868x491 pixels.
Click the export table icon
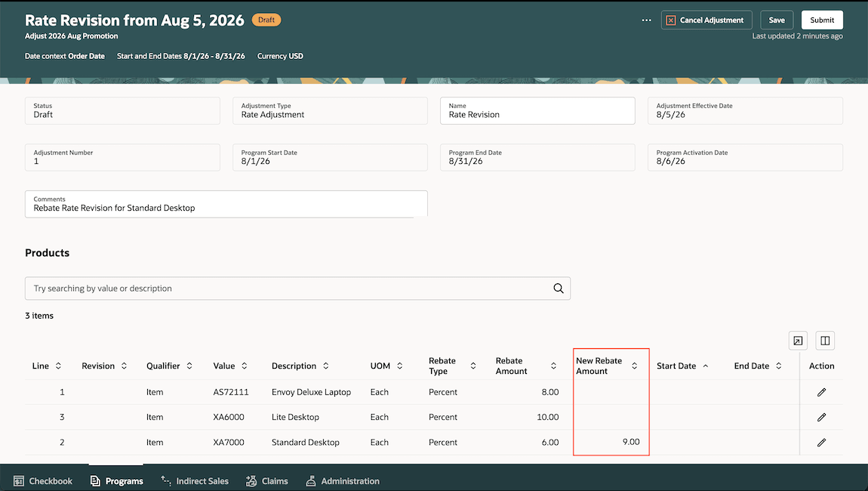798,341
